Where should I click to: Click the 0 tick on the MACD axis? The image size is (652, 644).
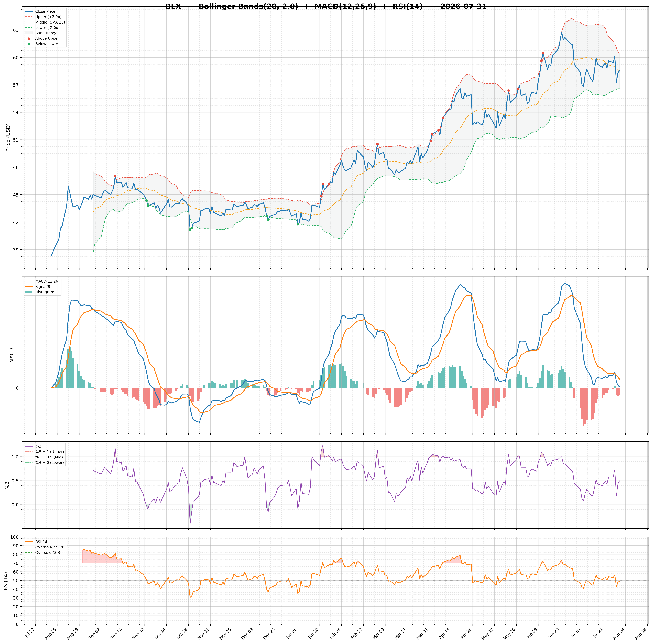point(17,388)
